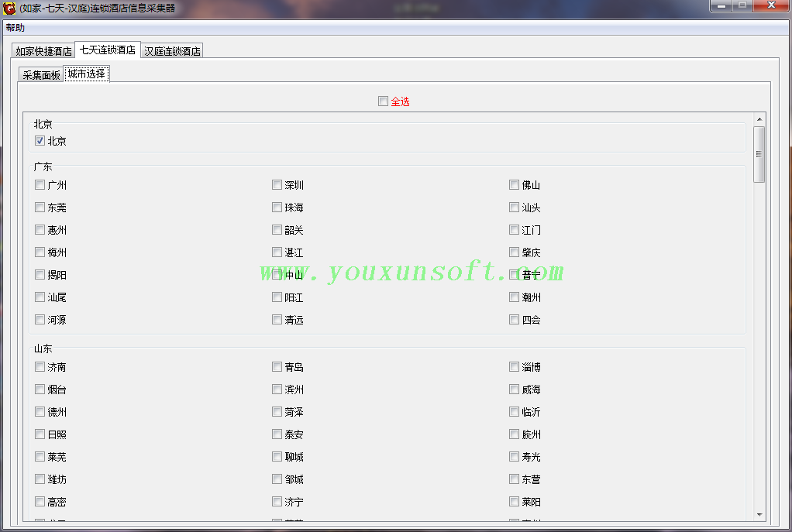The width and height of the screenshot is (792, 532).
Task: Tick the 汕尾 checkbox
Action: click(40, 297)
